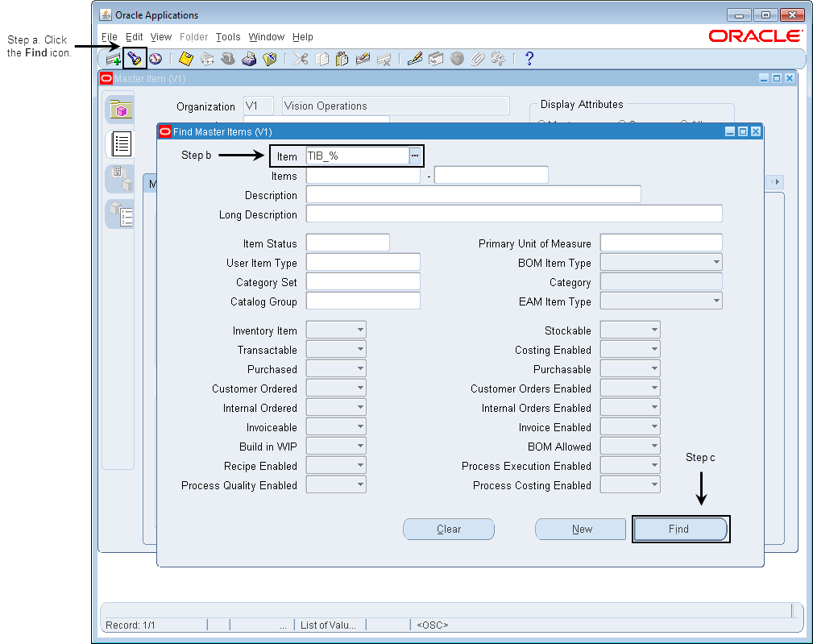Image resolution: width=813 pixels, height=644 pixels.
Task: Click the Item Status input field
Action: pos(348,243)
